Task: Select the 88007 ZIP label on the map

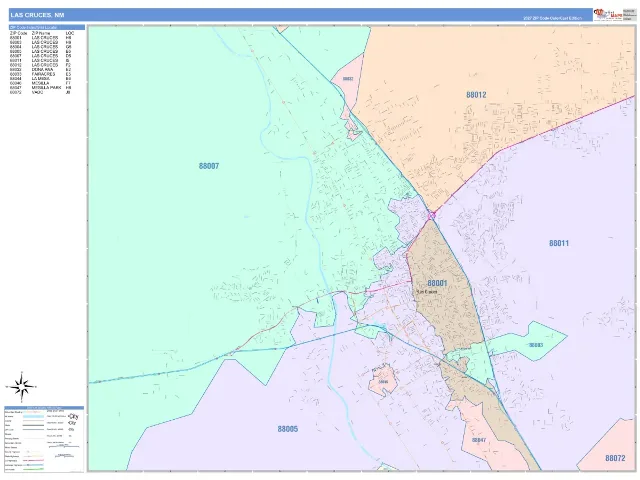Action: (209, 166)
